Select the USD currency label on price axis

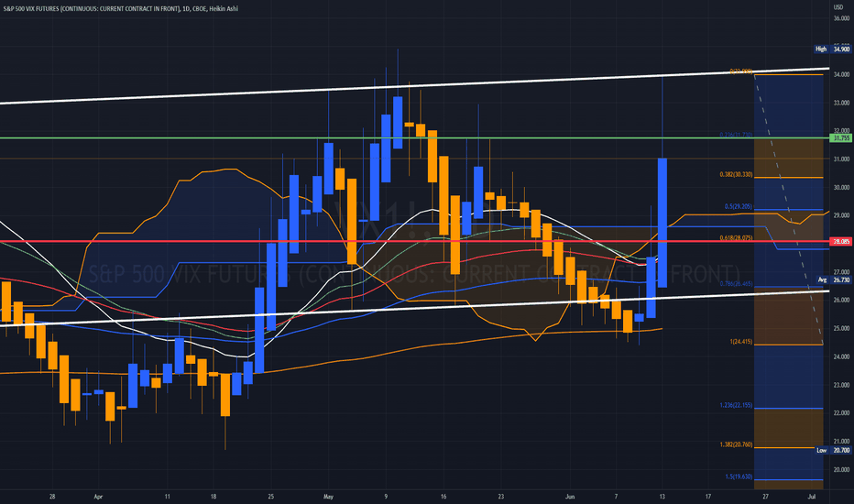coord(838,6)
